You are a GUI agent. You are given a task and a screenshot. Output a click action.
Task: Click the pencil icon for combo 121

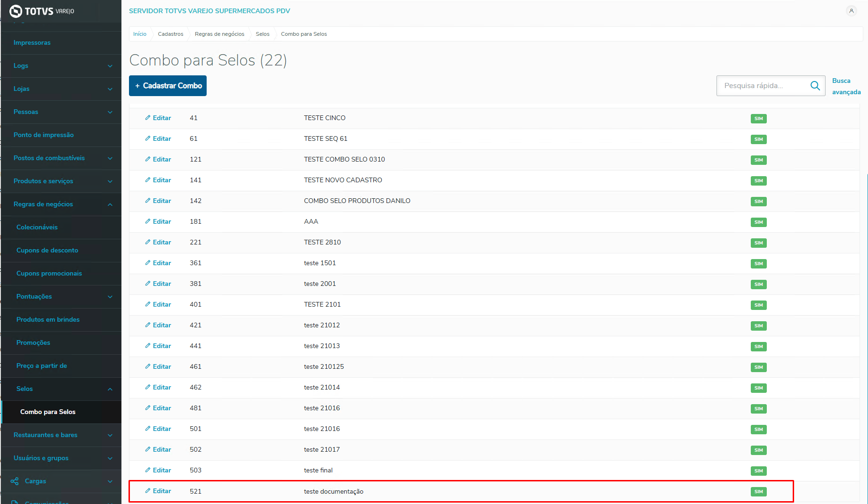click(x=148, y=159)
